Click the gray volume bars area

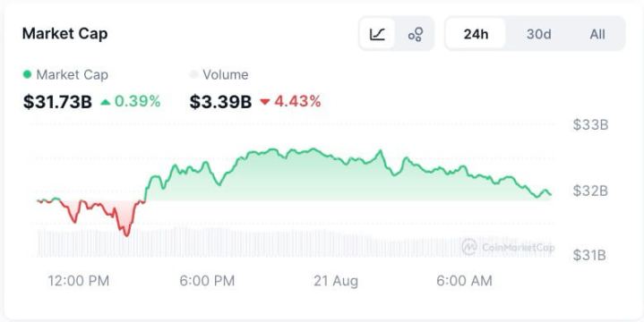click(x=294, y=242)
